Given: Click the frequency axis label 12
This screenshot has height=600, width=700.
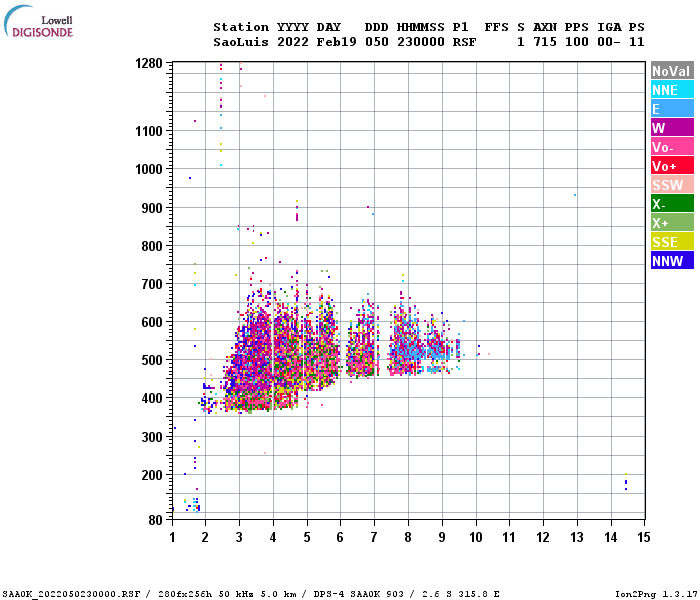Looking at the screenshot, I should click(x=543, y=537).
